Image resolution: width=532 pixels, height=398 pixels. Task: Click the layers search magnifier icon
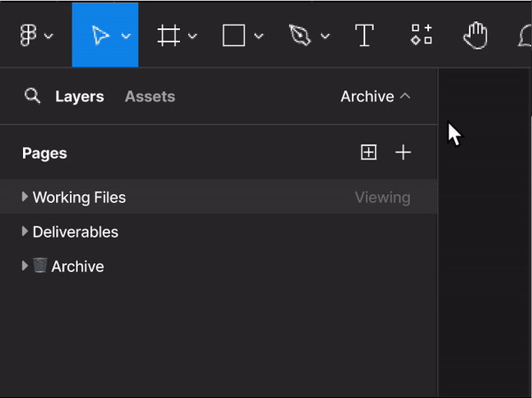pyautogui.click(x=33, y=96)
